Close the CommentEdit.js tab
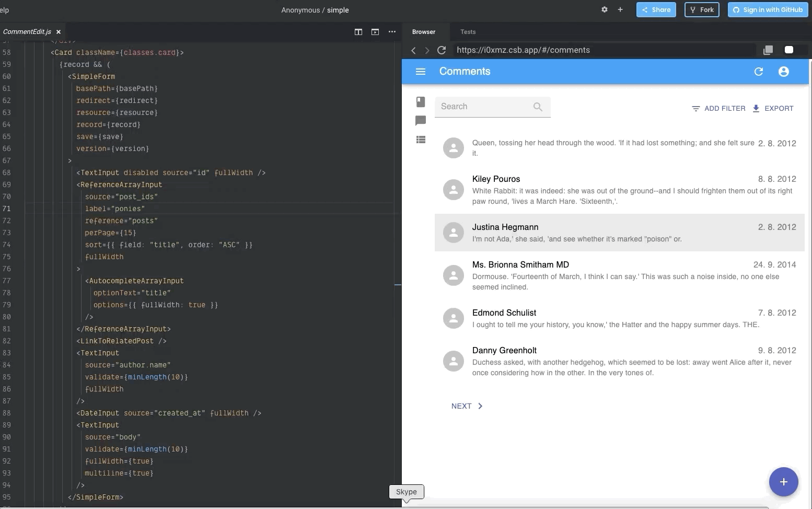This screenshot has height=509, width=812. click(59, 32)
